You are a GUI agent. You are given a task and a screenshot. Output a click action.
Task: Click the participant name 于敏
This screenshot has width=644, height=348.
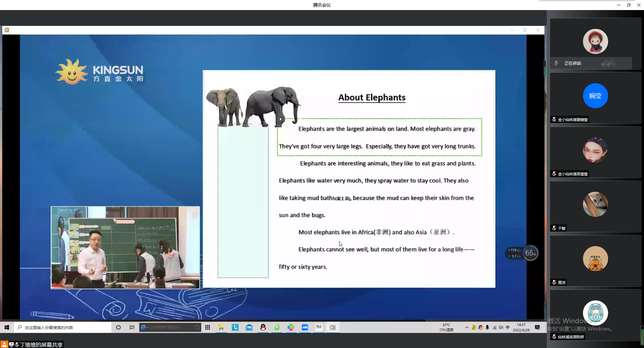pyautogui.click(x=562, y=228)
